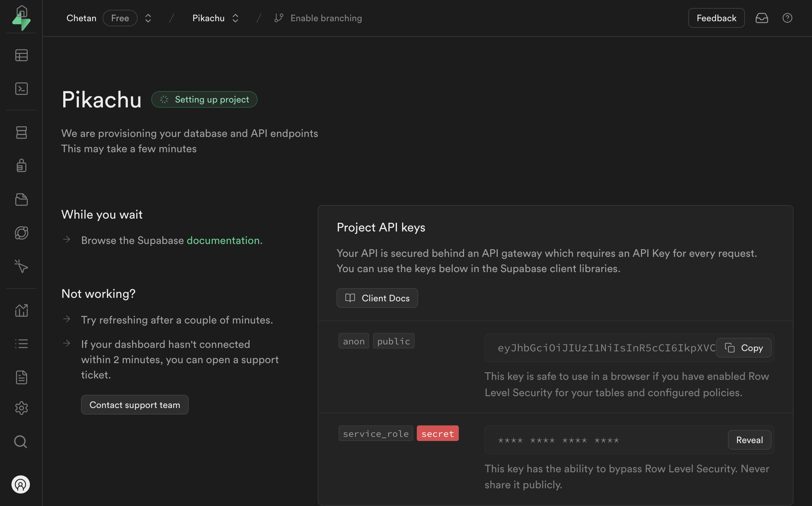Open the user account avatar menu

tap(21, 484)
